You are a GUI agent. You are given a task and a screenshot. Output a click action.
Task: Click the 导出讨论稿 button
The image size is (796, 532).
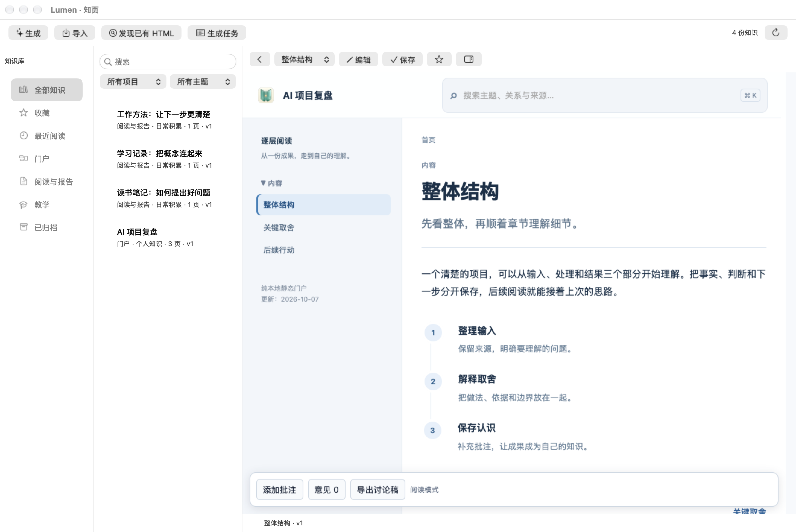coord(377,489)
